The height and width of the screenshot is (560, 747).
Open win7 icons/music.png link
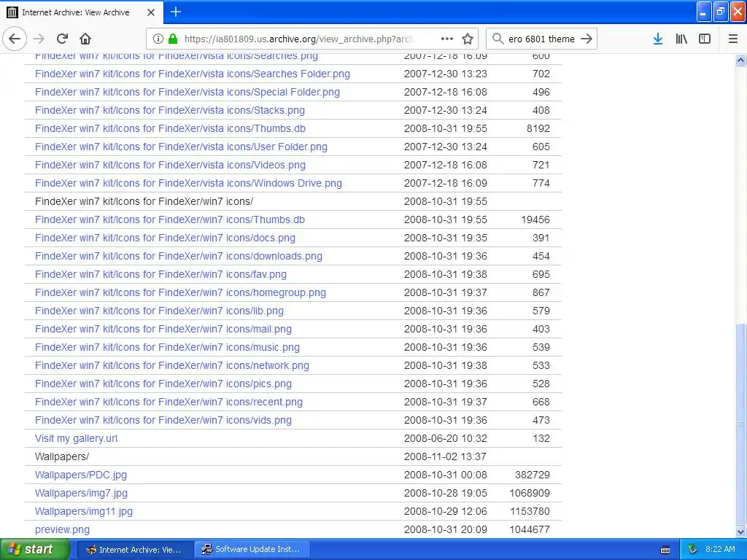point(167,347)
